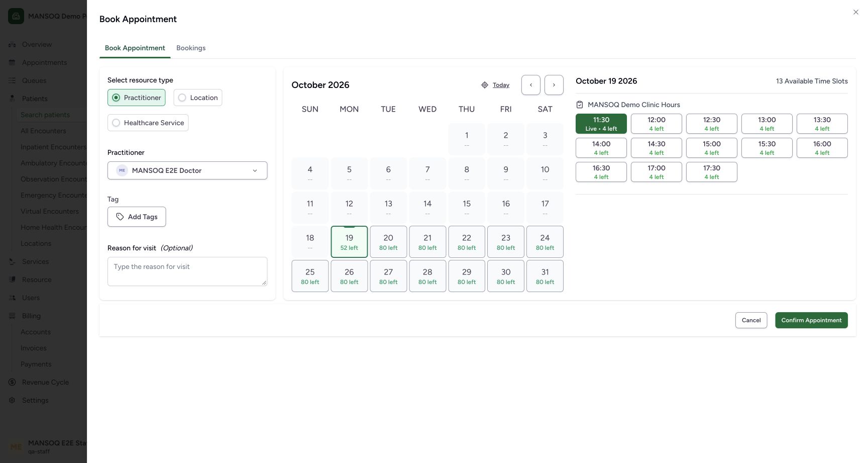The height and width of the screenshot is (463, 868).
Task: Jump to Today in the calendar
Action: tap(501, 85)
